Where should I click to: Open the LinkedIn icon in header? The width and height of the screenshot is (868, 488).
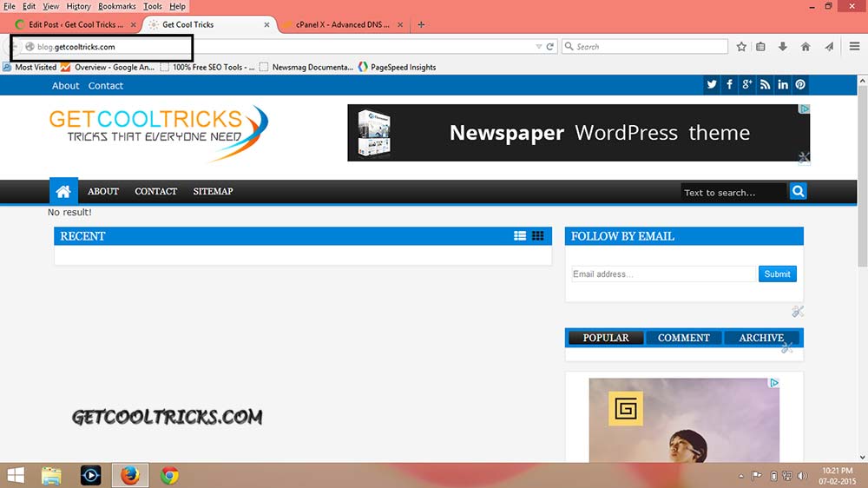[783, 85]
